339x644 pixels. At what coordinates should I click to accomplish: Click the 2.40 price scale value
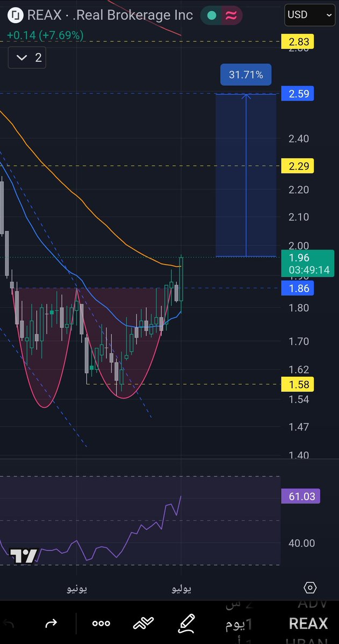(x=298, y=138)
